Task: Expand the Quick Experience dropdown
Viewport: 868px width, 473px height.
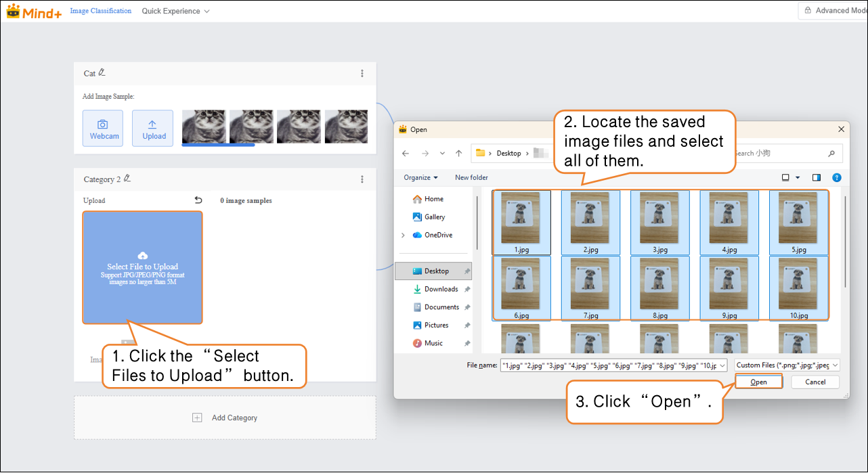Action: (x=175, y=12)
